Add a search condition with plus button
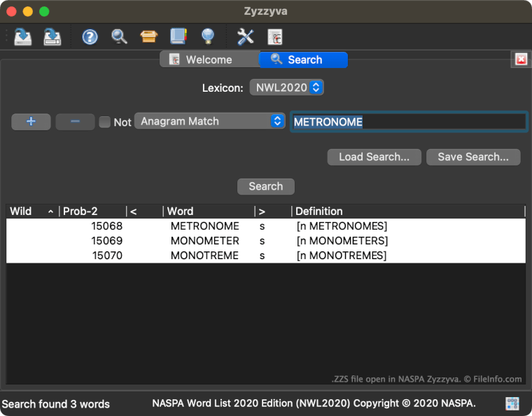The image size is (532, 416). click(x=31, y=121)
